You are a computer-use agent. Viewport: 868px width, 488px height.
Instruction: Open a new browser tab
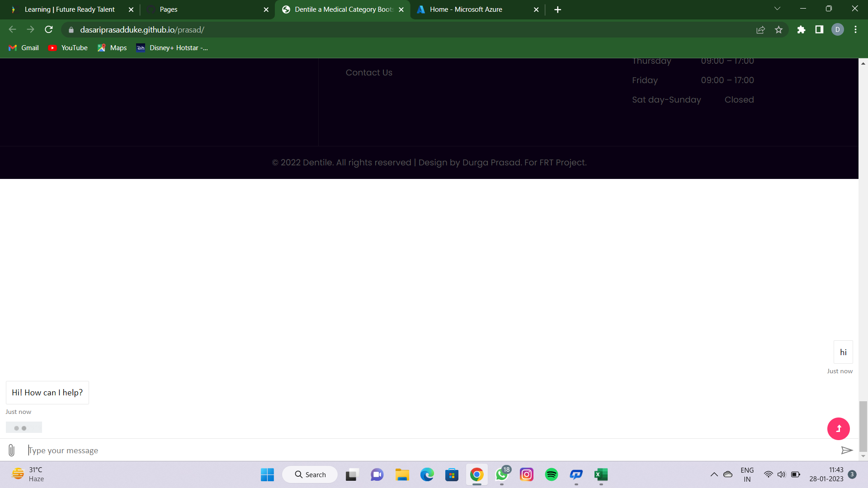[557, 9]
